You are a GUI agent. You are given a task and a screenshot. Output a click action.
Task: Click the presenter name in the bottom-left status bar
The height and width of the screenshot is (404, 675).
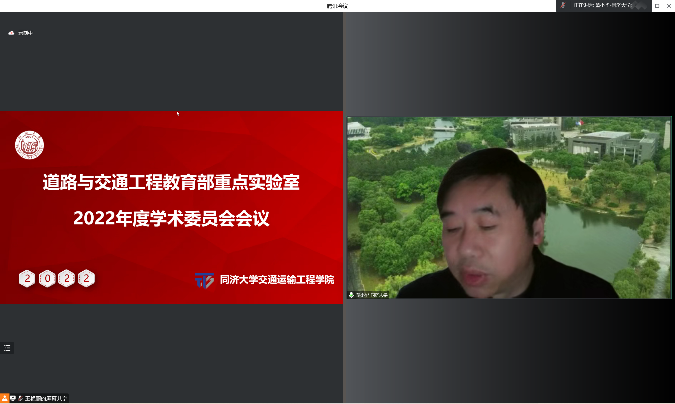coord(44,398)
